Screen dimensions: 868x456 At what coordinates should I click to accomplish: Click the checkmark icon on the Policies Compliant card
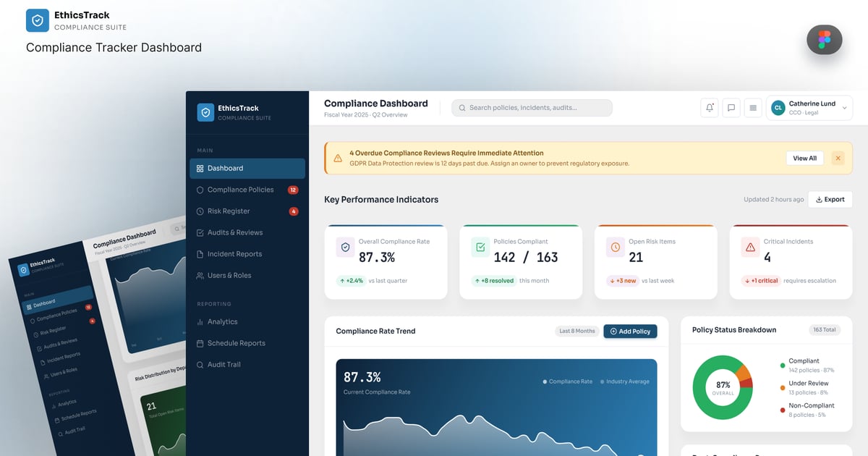(480, 247)
